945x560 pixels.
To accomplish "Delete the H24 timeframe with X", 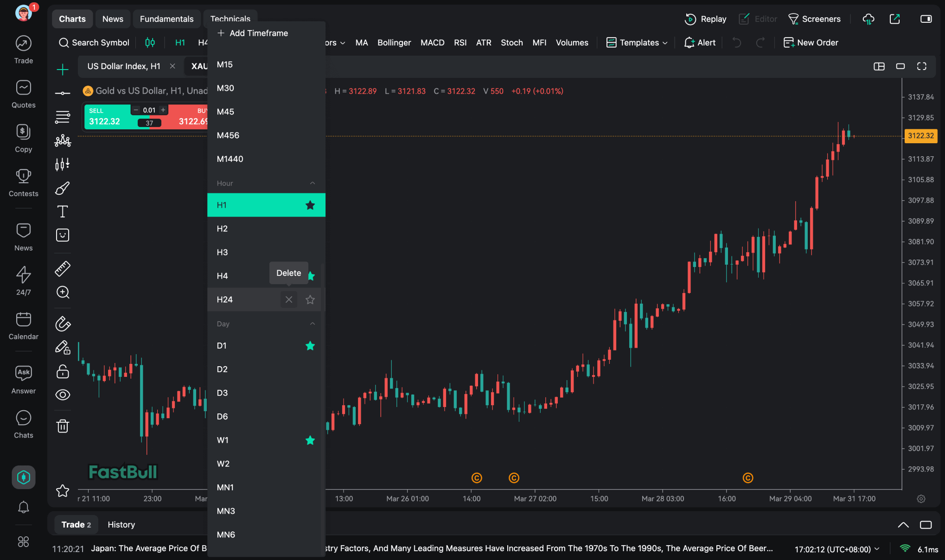I will point(289,300).
